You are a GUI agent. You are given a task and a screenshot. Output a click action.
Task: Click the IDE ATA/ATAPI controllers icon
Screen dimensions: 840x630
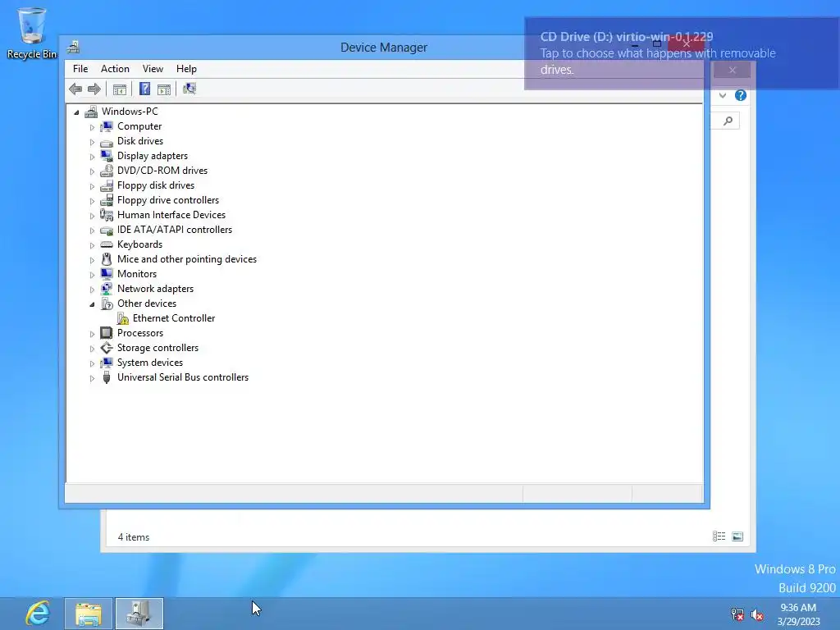click(107, 230)
